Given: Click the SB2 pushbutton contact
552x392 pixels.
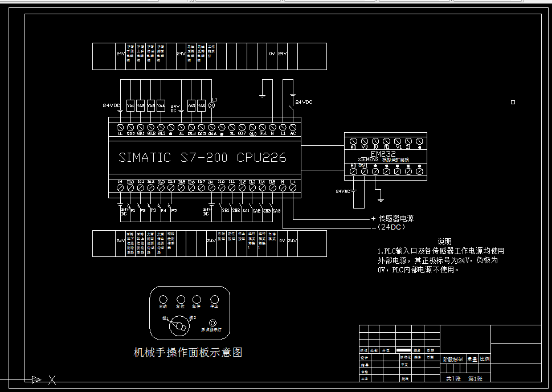Looking at the screenshot, I should (x=231, y=206).
